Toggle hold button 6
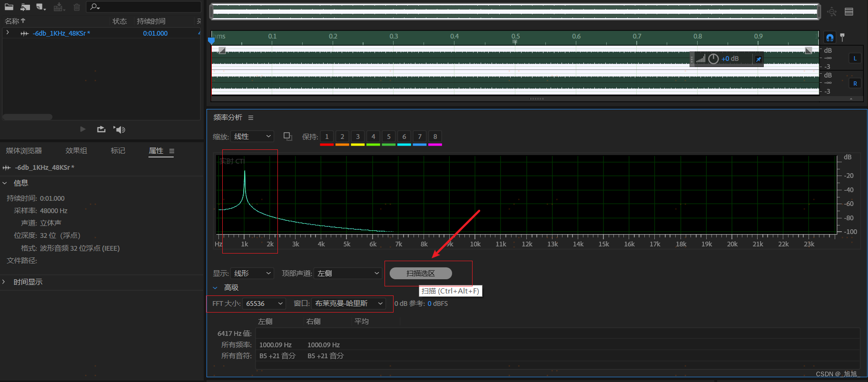868x382 pixels. tap(404, 137)
